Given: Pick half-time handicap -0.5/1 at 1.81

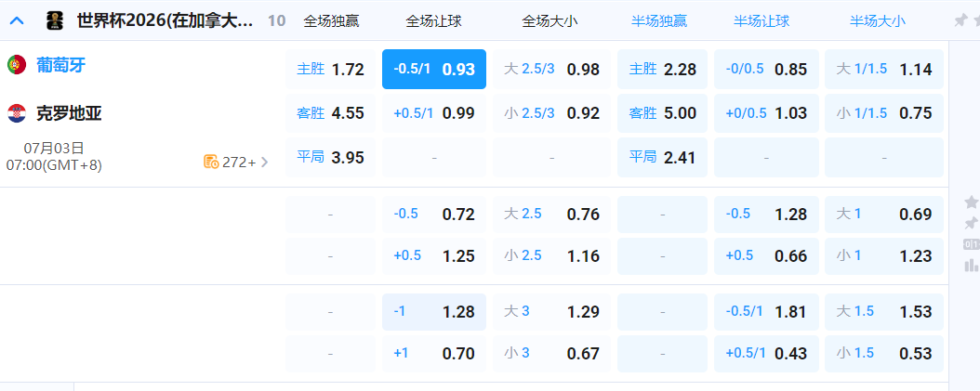Looking at the screenshot, I should [x=766, y=312].
